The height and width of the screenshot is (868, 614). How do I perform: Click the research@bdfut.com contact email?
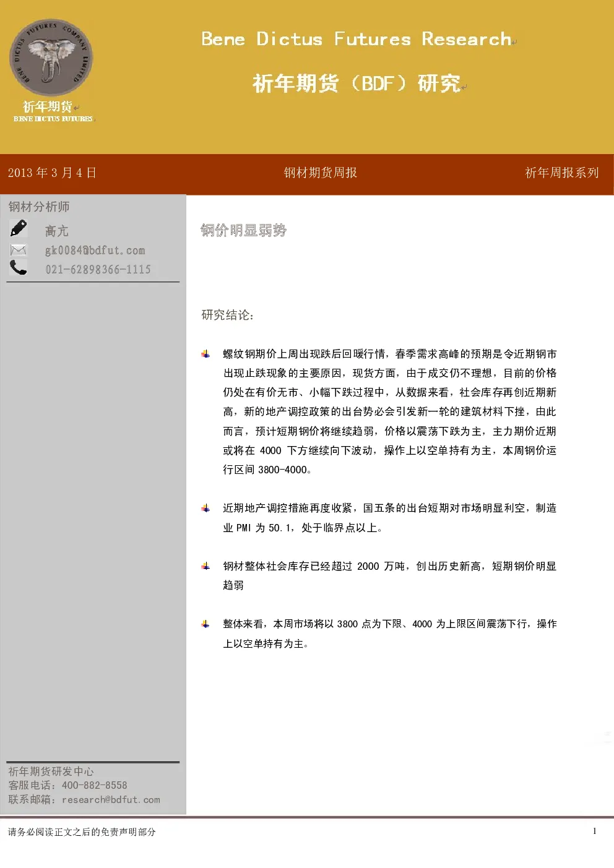[111, 799]
